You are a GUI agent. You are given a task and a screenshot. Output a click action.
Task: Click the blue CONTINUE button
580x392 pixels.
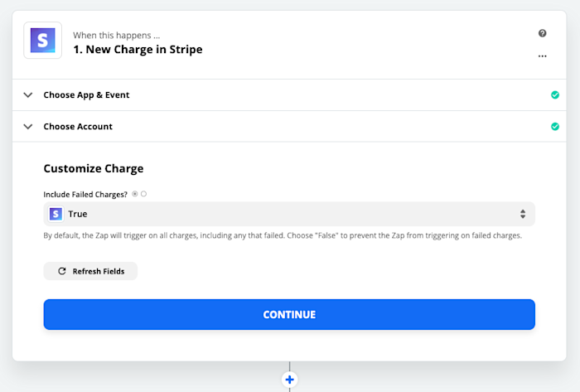[289, 314]
